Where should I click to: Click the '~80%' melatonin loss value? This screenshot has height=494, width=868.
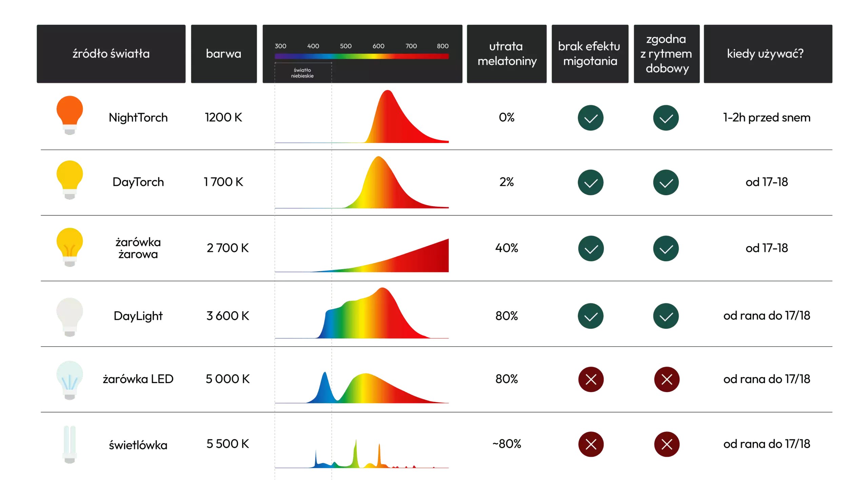click(x=507, y=444)
